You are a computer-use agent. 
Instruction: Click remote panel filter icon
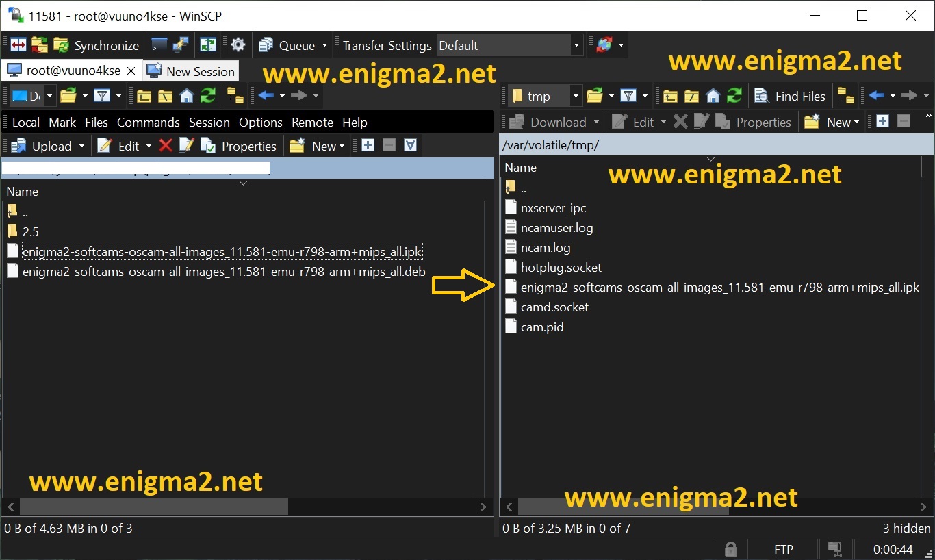click(628, 96)
